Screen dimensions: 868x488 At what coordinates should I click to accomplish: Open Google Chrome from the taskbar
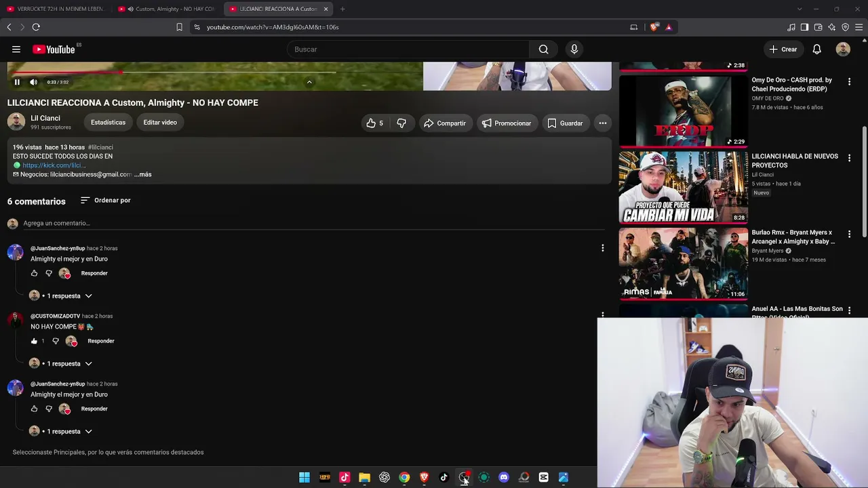pos(404,477)
